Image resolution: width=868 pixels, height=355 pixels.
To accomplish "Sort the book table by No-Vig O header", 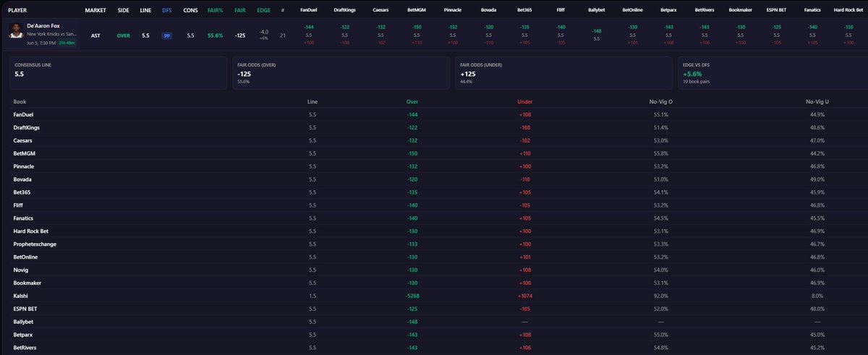I will click(x=661, y=102).
